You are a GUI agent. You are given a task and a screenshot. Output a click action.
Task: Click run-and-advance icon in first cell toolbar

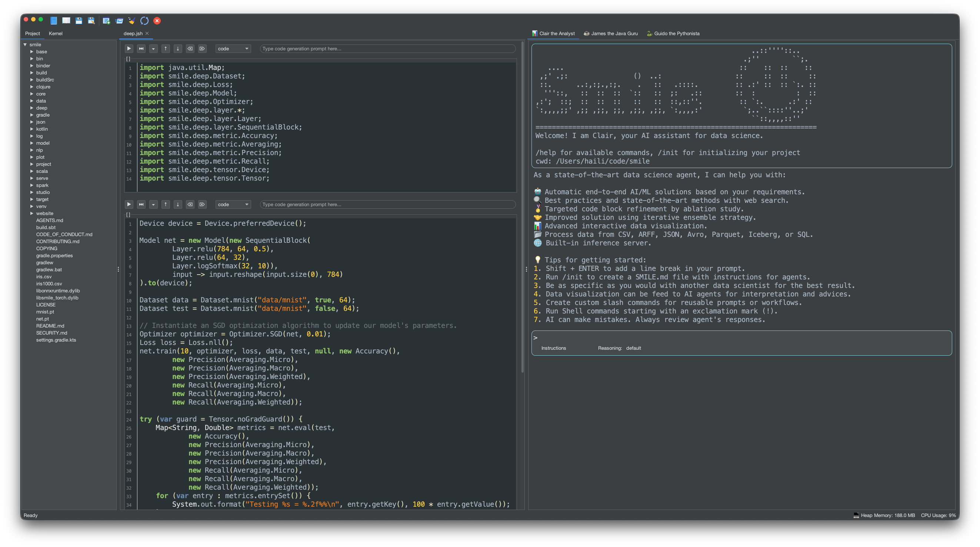coord(141,48)
